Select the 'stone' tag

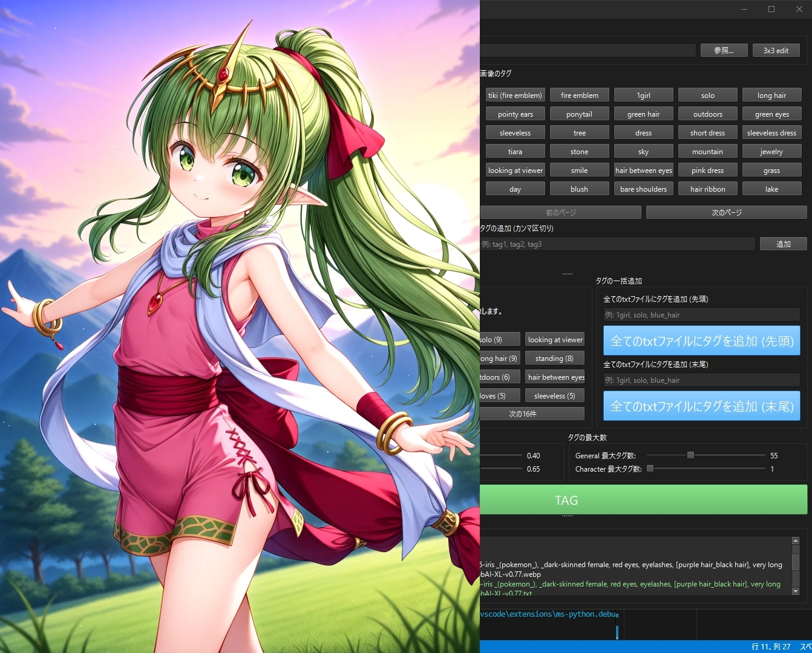coord(579,152)
